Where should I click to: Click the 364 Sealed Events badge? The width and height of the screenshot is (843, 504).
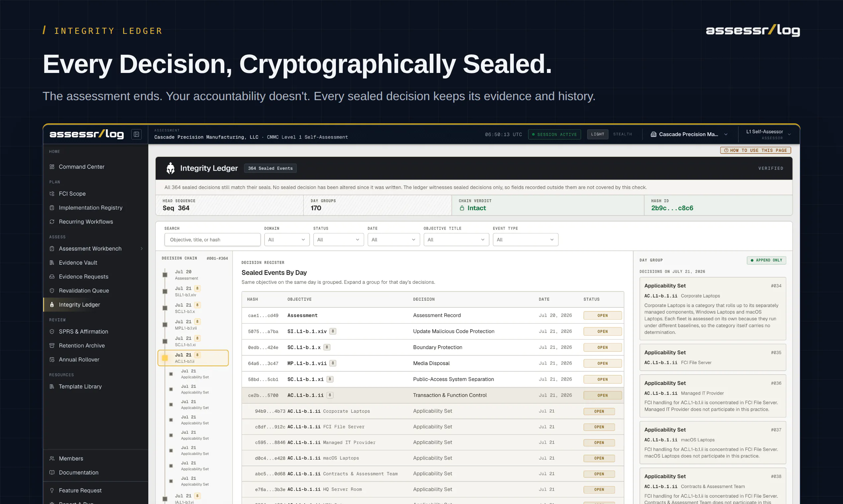pyautogui.click(x=270, y=168)
